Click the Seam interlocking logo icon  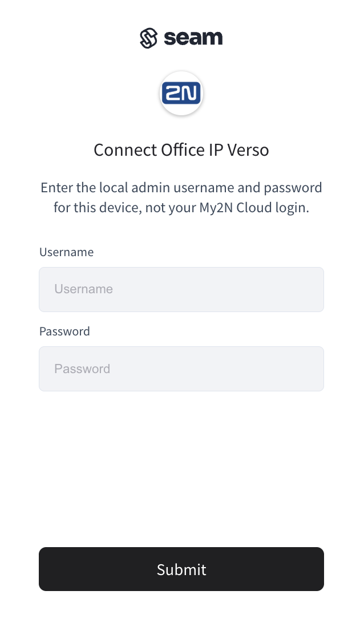click(148, 38)
